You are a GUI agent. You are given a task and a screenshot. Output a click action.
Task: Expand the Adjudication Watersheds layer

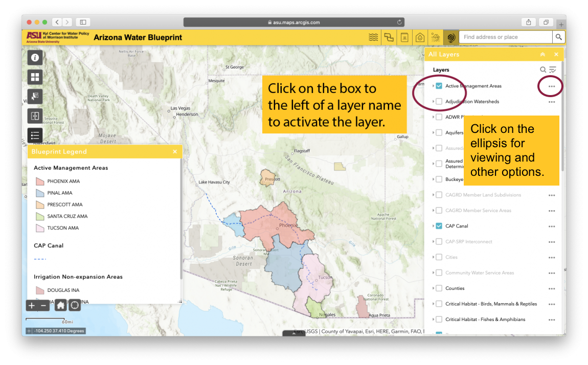point(433,102)
